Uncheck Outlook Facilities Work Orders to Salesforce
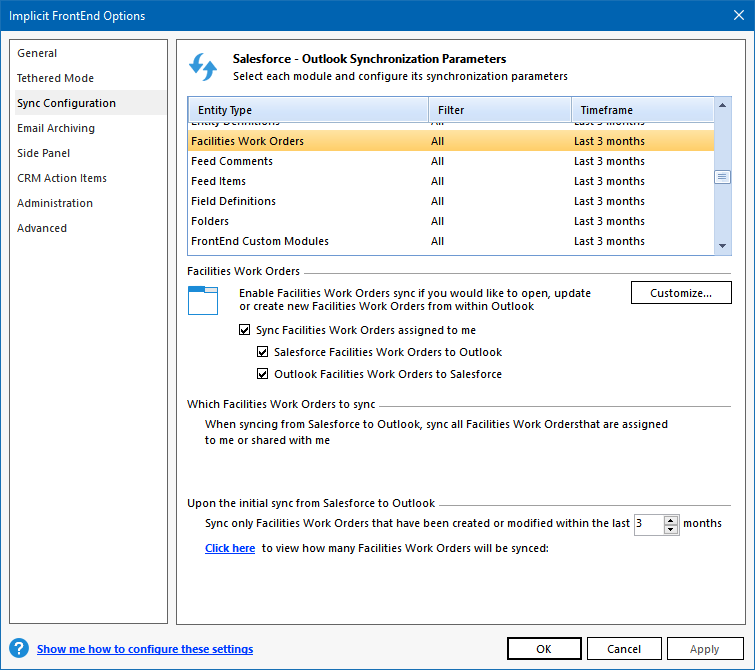 (x=262, y=374)
